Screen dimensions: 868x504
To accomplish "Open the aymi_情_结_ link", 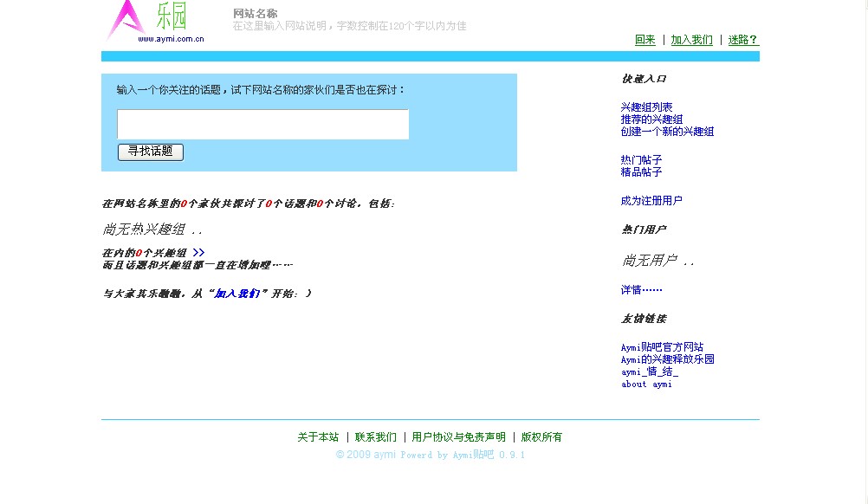I will (x=650, y=372).
